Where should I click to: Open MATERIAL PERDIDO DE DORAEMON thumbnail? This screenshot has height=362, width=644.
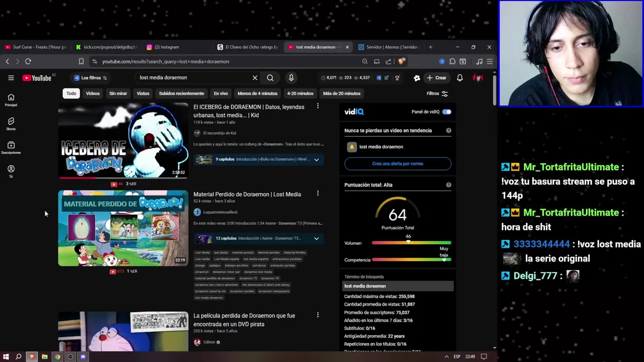[123, 228]
